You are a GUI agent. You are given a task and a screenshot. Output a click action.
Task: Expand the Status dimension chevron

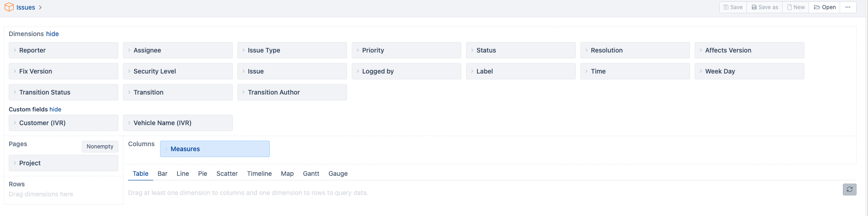(x=472, y=50)
